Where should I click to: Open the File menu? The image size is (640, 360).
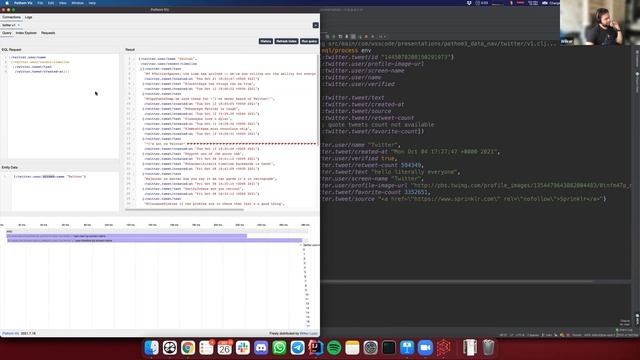coord(40,3)
